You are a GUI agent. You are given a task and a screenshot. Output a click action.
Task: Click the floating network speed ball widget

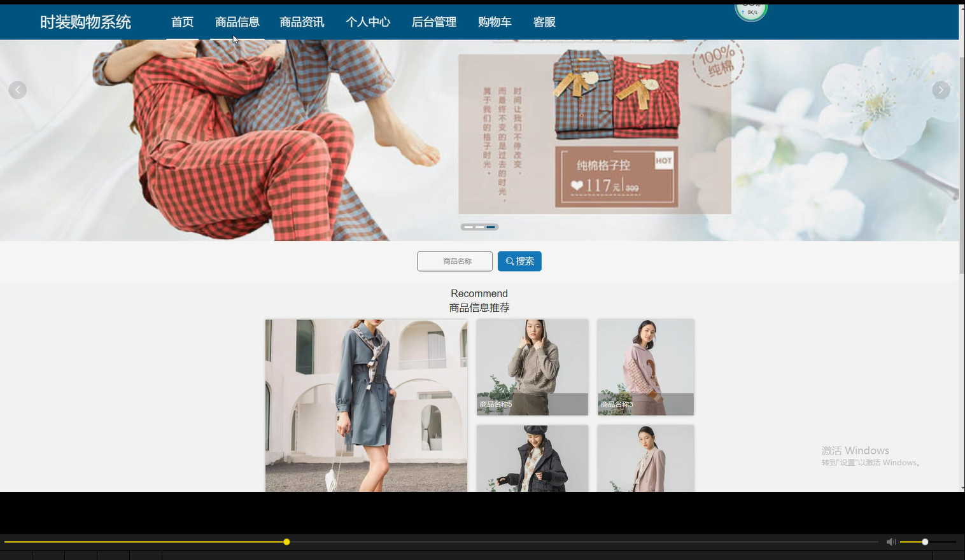pos(751,11)
